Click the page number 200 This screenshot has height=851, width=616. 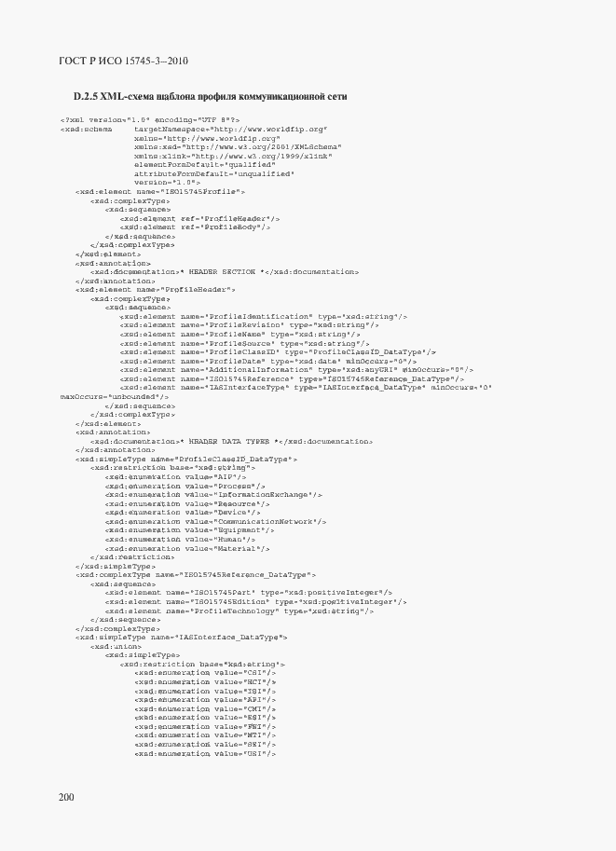(66, 797)
